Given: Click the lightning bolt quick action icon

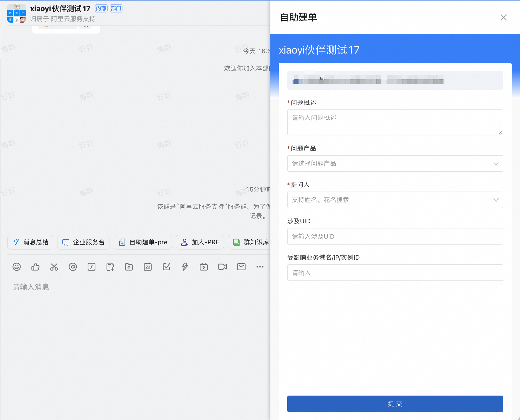Looking at the screenshot, I should click(x=185, y=267).
